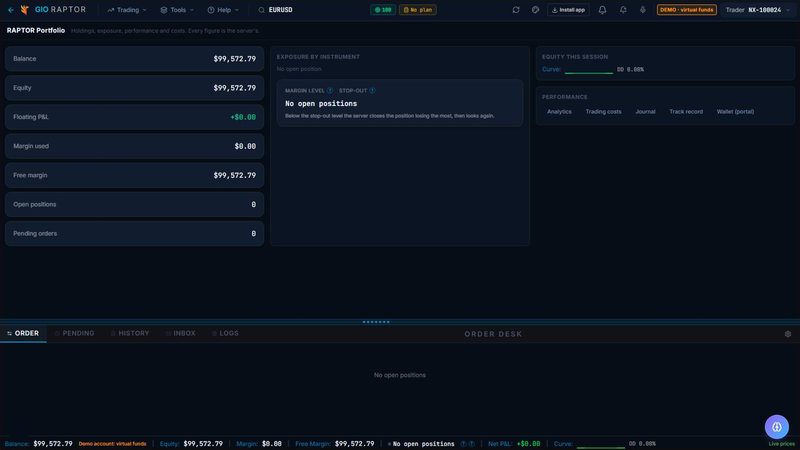800x450 pixels.
Task: Click the panel drag handle dots
Action: tap(376, 322)
